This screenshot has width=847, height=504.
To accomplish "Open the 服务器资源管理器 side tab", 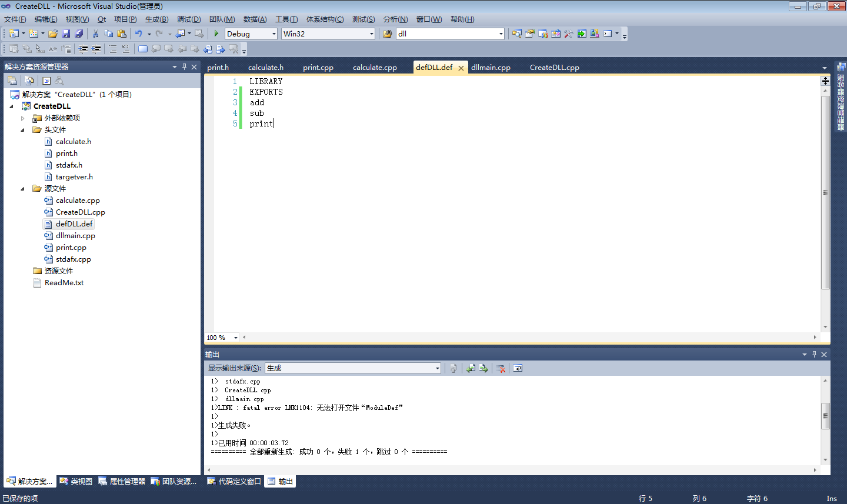I will tap(841, 96).
